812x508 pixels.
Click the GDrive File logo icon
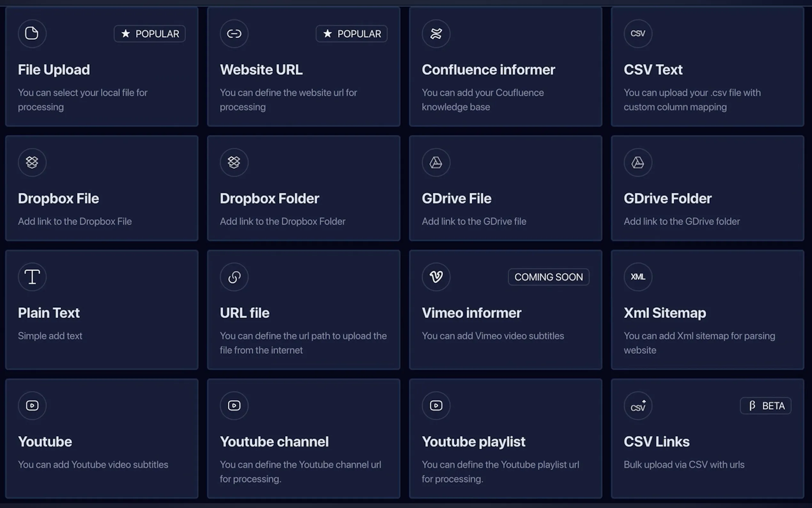coord(436,162)
